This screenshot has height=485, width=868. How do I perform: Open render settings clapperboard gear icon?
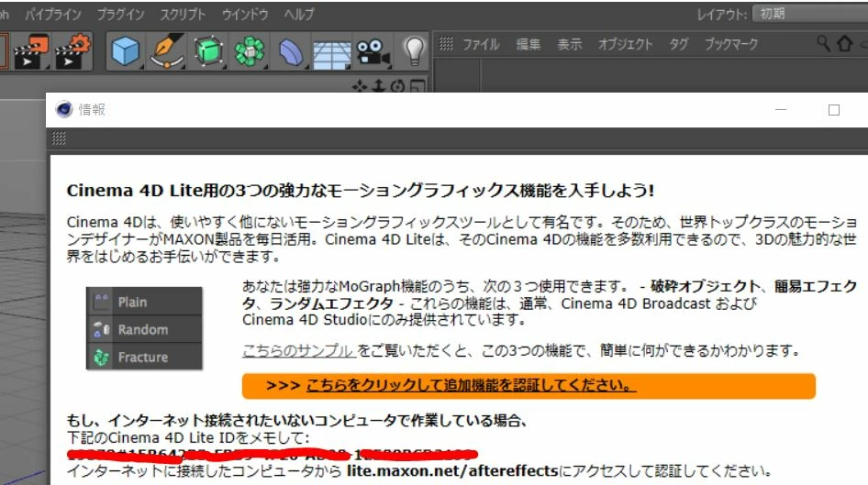click(72, 50)
